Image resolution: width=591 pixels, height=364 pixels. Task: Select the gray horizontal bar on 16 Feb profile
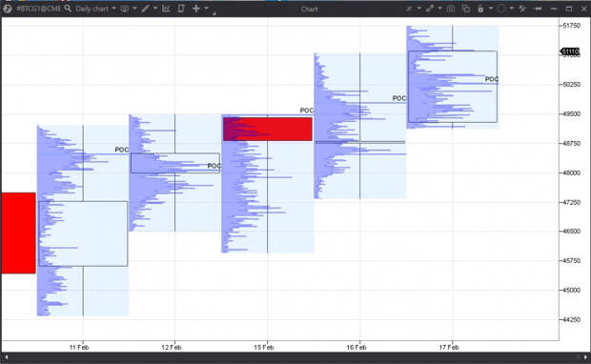[x=360, y=142]
